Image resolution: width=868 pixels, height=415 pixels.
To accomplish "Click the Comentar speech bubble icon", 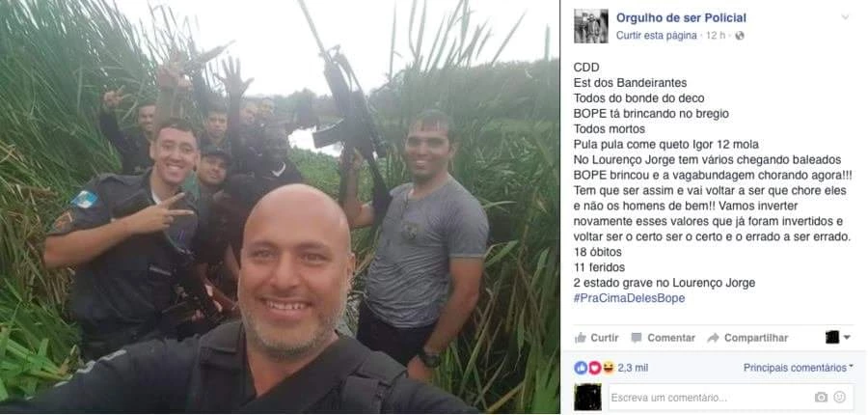I will pos(637,338).
